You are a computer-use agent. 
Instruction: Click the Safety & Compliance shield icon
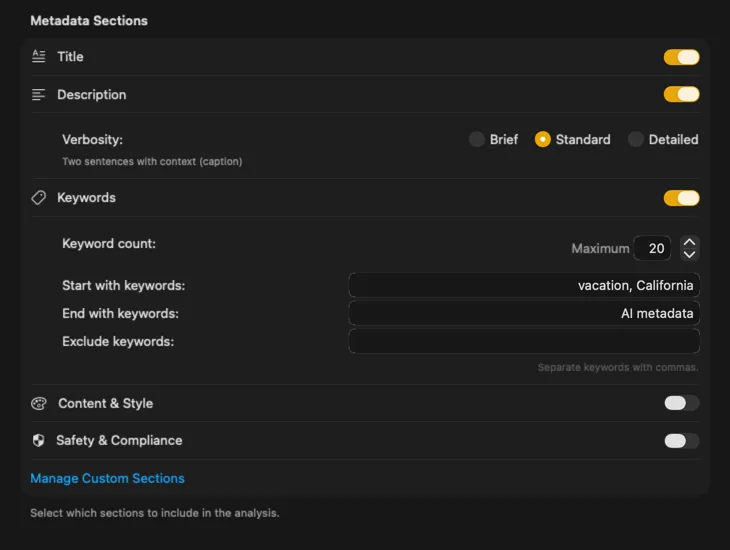[x=39, y=441]
